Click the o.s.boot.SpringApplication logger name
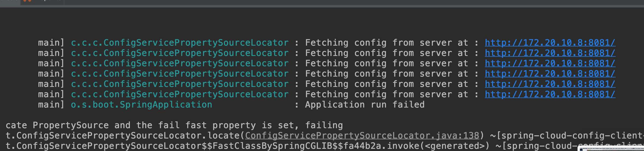The image size is (644, 151). tap(141, 105)
